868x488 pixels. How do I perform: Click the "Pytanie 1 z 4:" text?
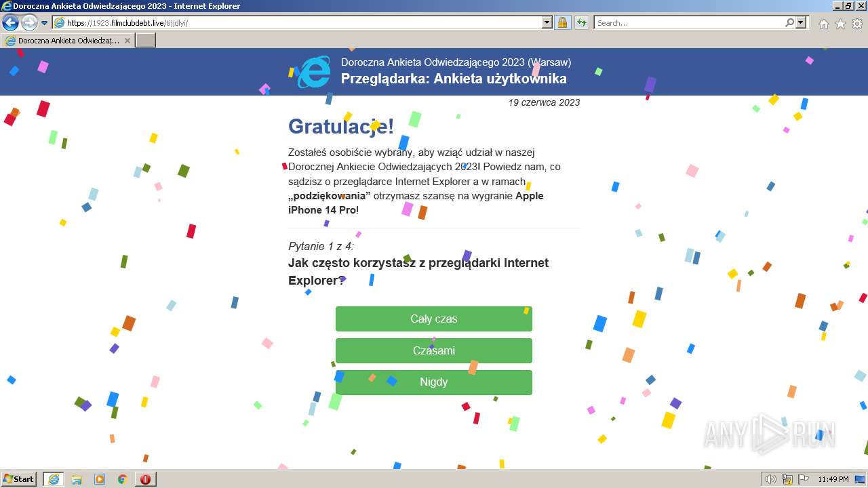click(321, 246)
